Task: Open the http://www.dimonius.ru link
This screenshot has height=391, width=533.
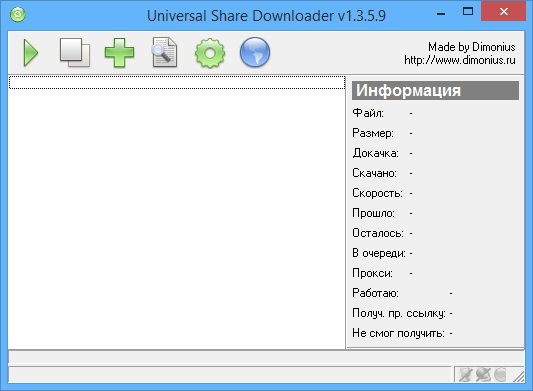Action: [x=460, y=60]
